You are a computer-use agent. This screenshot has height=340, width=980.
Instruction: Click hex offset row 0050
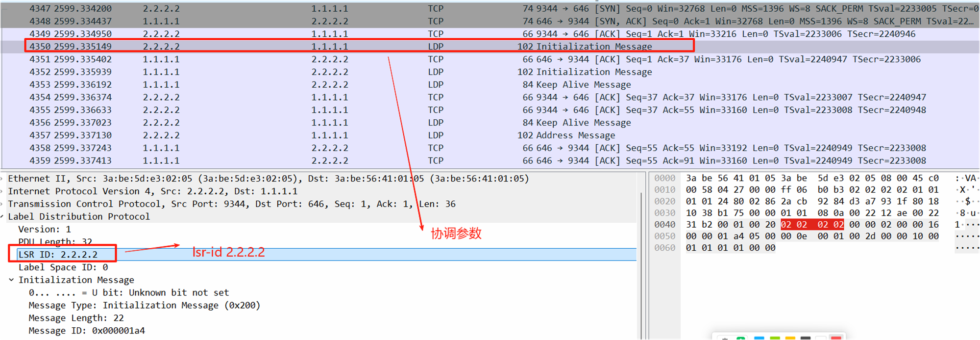(x=664, y=236)
